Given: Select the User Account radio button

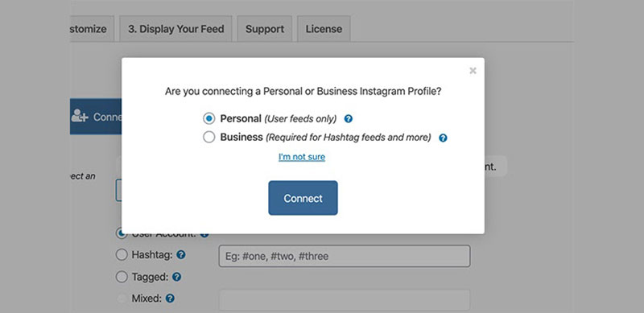Looking at the screenshot, I should (x=122, y=234).
